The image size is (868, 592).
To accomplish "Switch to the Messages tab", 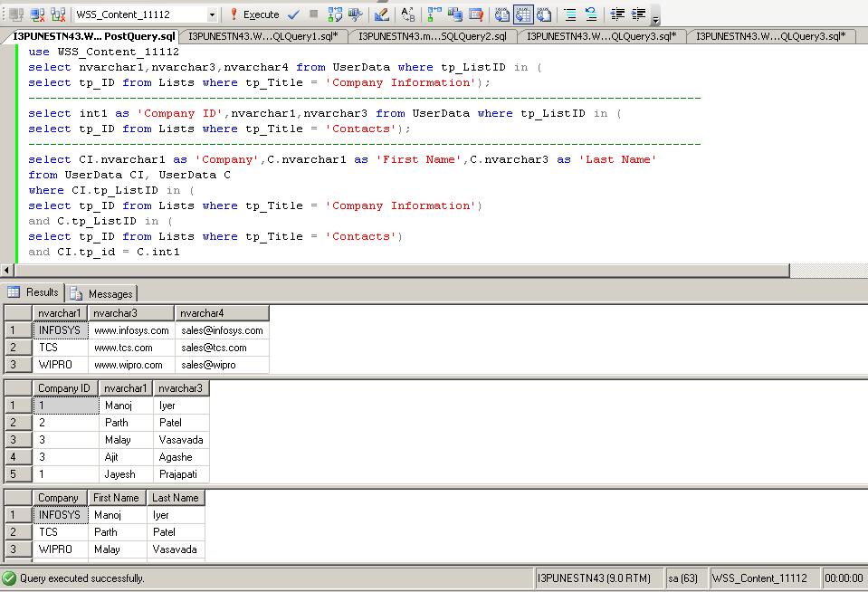I will pyautogui.click(x=103, y=293).
